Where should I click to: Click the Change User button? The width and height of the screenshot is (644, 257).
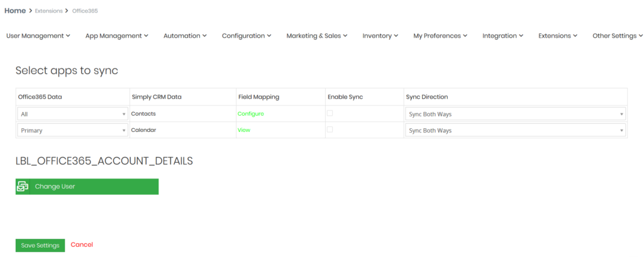[87, 187]
